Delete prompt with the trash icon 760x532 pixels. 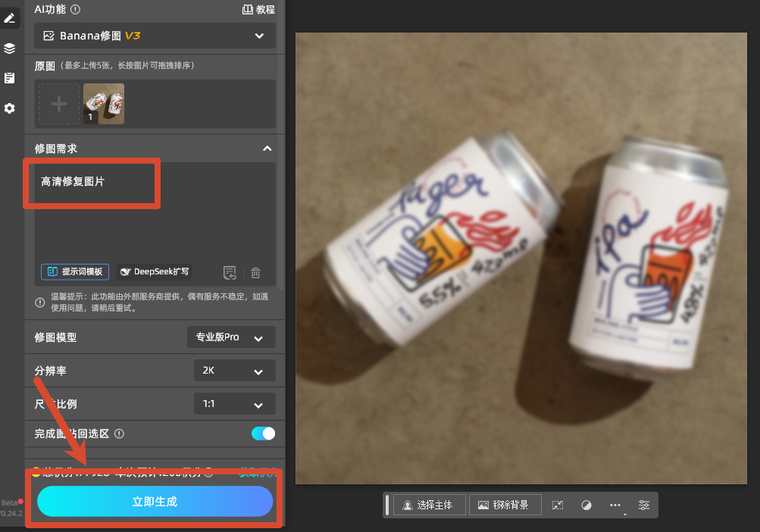tap(255, 273)
